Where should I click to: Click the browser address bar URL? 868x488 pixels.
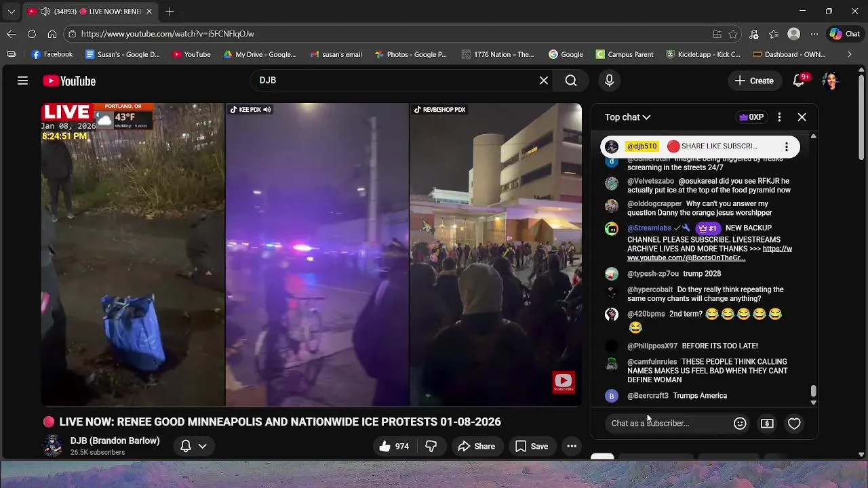[x=167, y=34]
